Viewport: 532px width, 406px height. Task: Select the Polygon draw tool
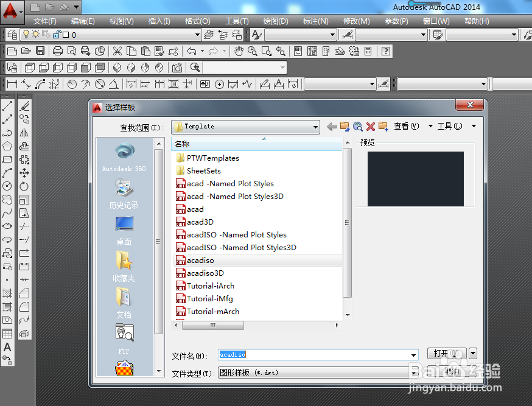pyautogui.click(x=7, y=146)
